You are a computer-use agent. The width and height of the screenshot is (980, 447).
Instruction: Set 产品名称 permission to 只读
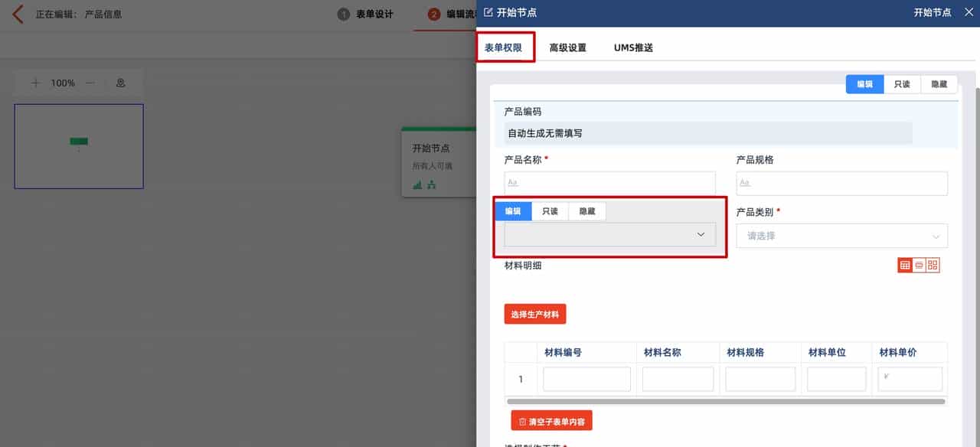pos(550,210)
